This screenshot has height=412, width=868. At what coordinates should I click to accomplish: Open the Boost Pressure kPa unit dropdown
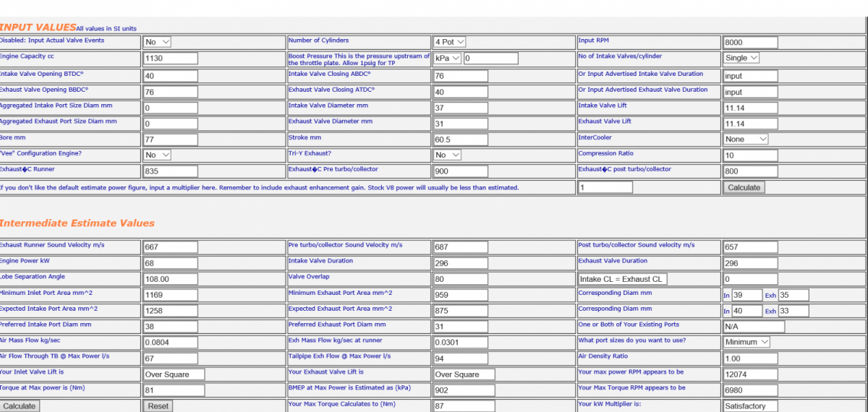click(448, 59)
